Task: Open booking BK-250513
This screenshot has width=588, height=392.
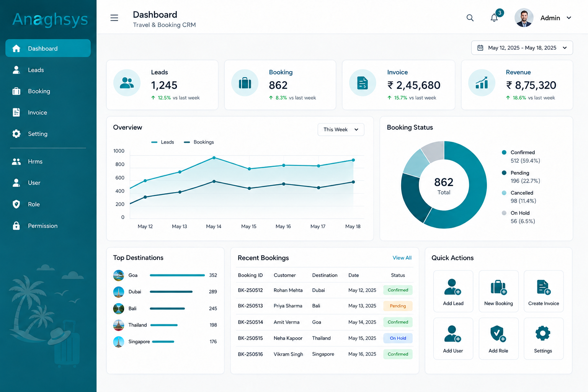Action: coord(250,306)
